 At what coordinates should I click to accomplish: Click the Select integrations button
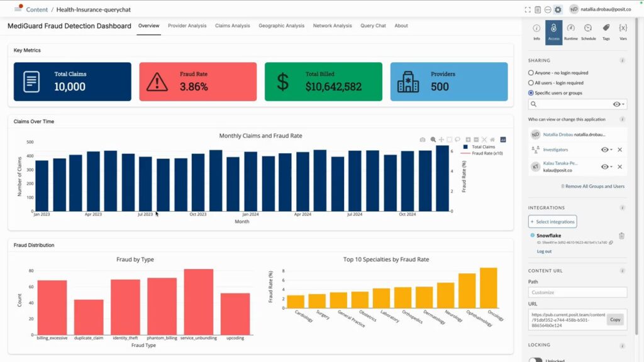coord(552,222)
